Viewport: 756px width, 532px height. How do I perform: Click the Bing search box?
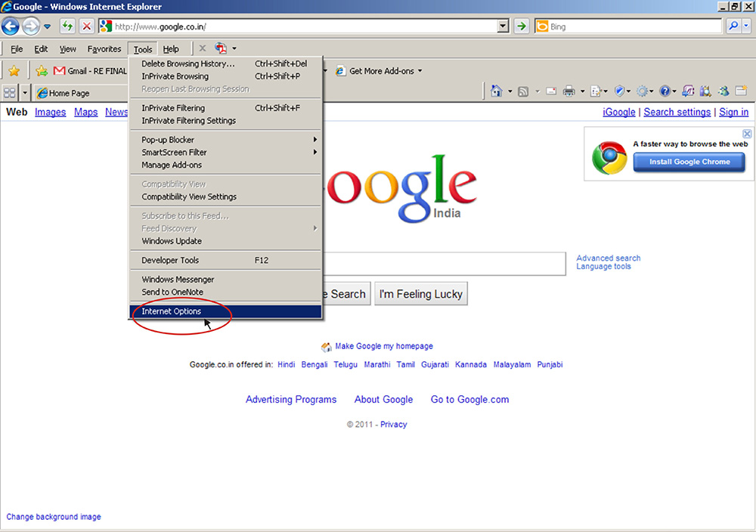[x=627, y=26]
